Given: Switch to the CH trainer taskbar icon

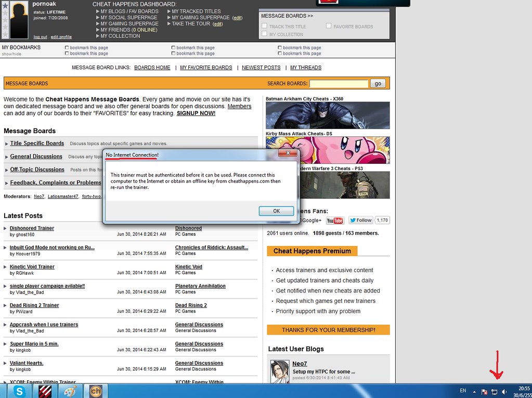Looking at the screenshot, I should tap(96, 391).
